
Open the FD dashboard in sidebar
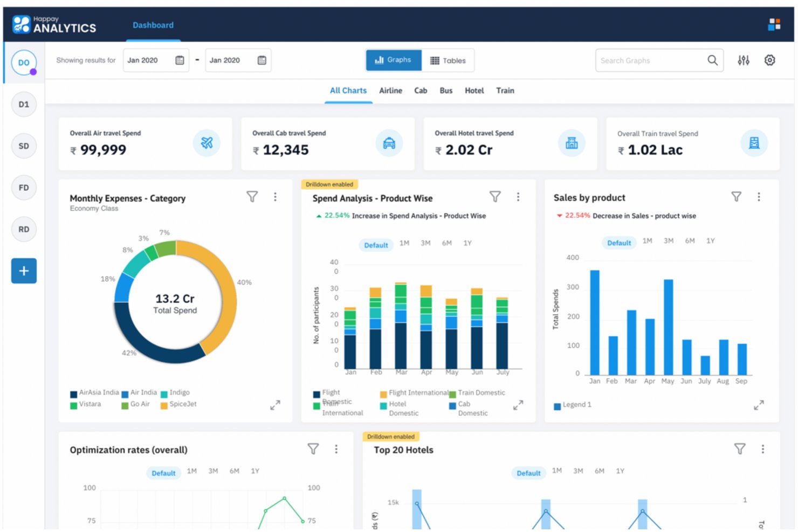(x=24, y=188)
